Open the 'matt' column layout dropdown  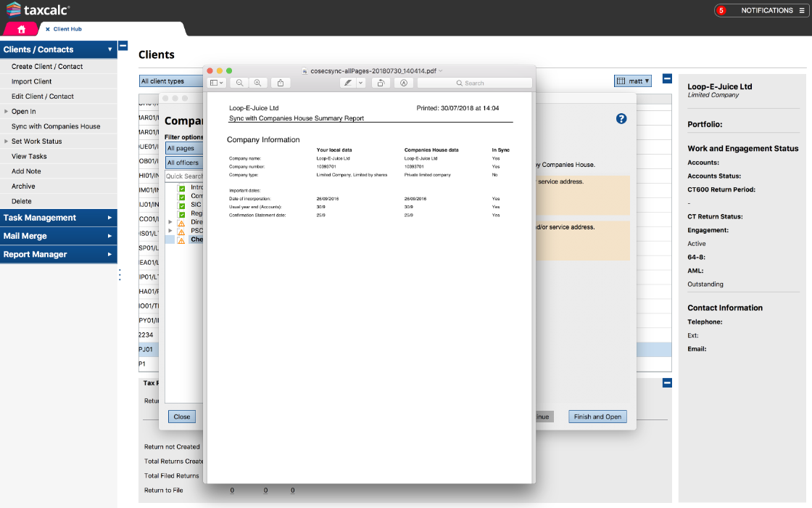point(632,81)
